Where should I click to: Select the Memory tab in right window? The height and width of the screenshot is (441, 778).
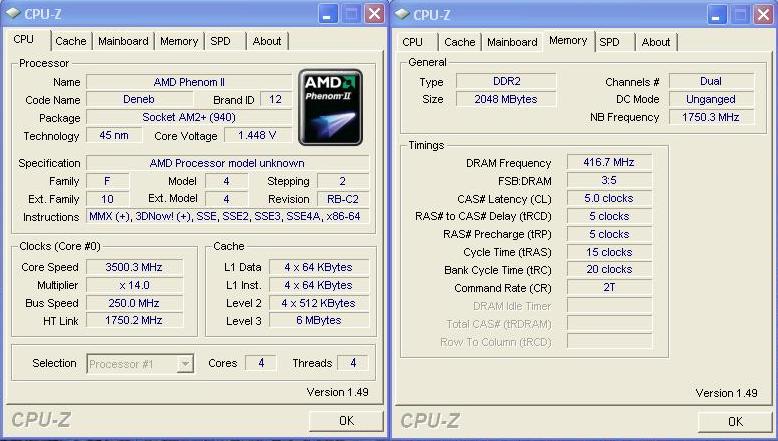568,40
